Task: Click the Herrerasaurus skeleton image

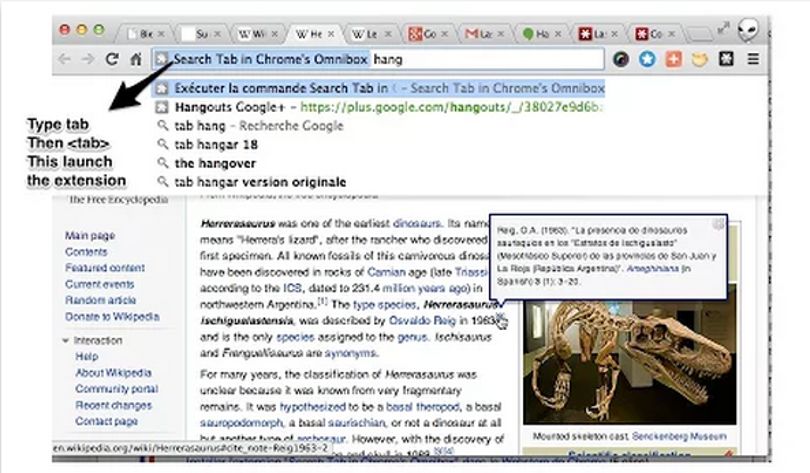Action: tap(630, 362)
